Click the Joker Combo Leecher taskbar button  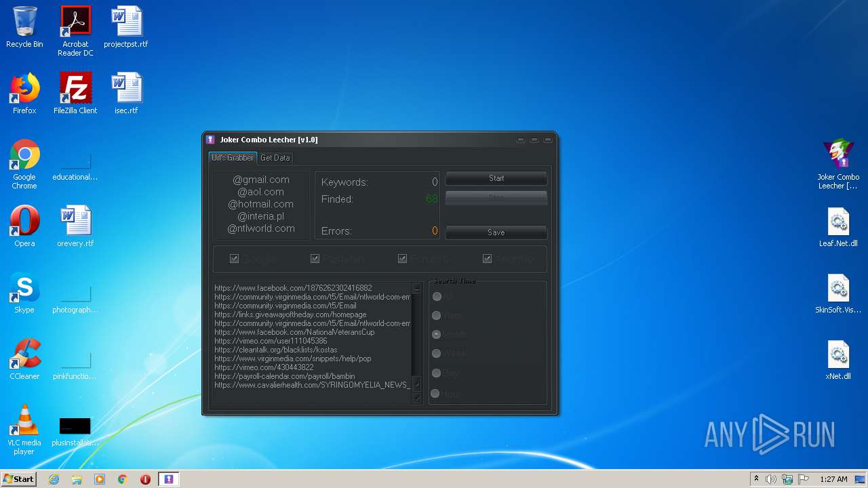169,479
